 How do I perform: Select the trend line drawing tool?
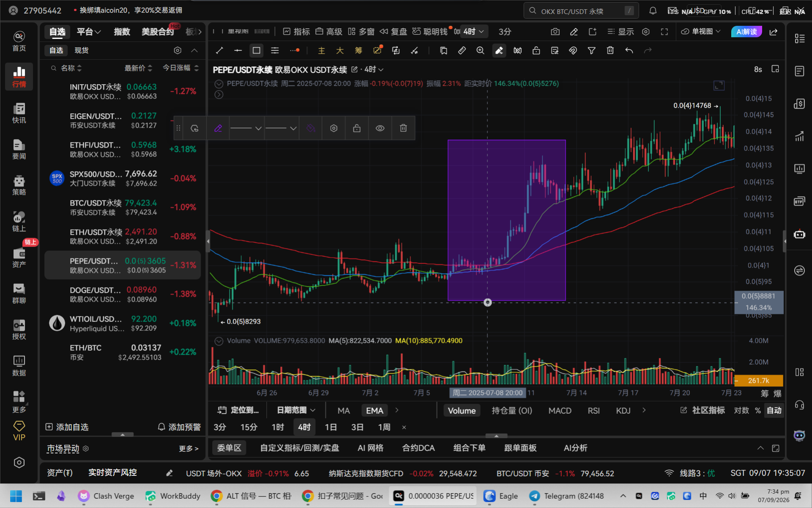click(x=219, y=51)
